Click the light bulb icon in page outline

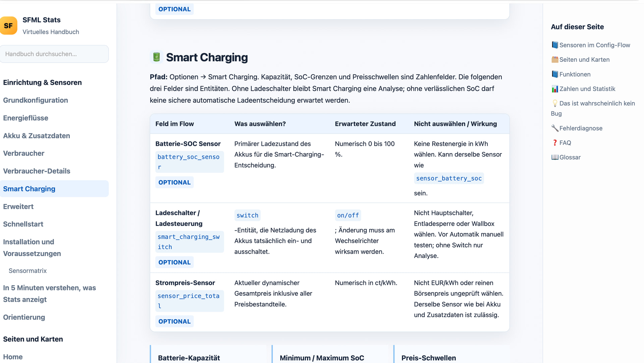pos(555,103)
